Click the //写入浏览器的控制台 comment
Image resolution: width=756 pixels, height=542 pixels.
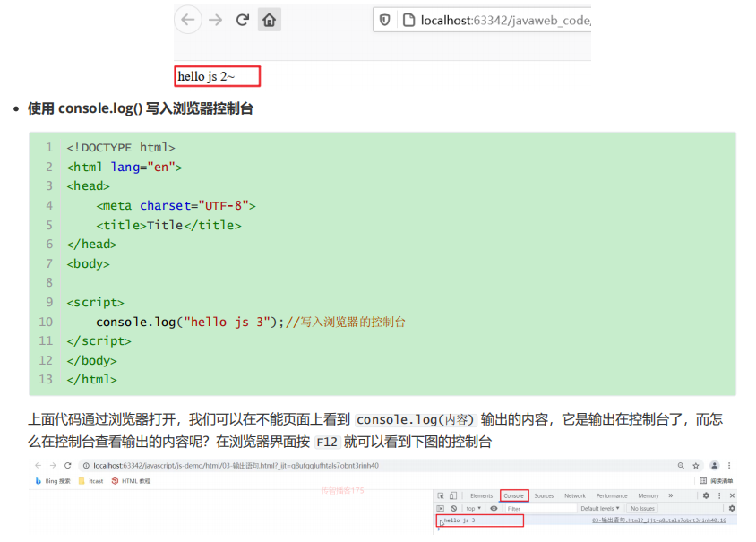tap(345, 322)
